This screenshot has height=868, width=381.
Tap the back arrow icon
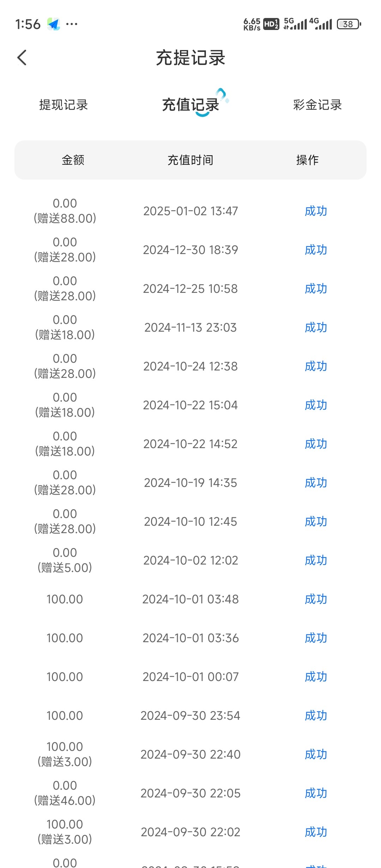(22, 58)
